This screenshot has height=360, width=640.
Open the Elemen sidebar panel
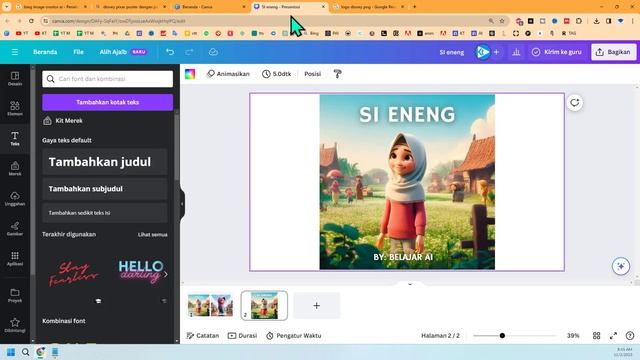15,108
